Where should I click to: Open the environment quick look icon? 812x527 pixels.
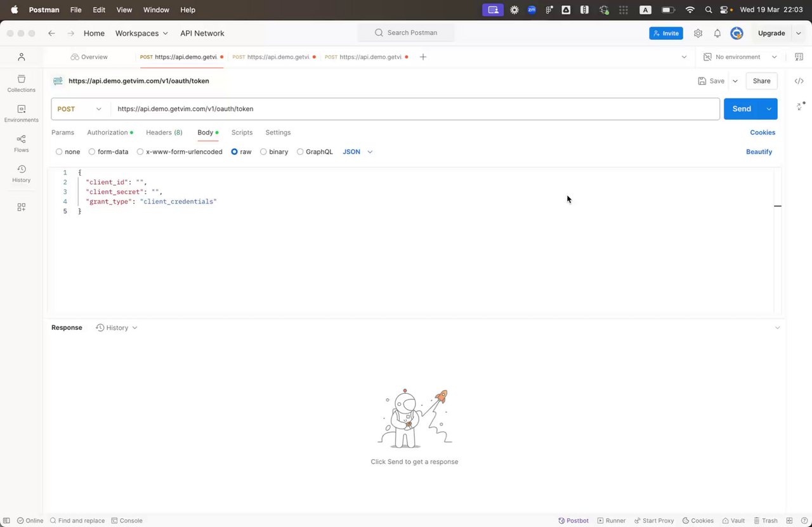pyautogui.click(x=799, y=57)
